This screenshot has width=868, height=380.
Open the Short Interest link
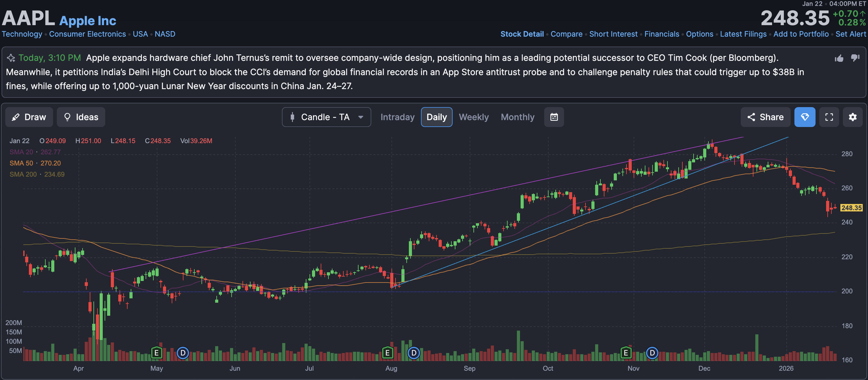point(613,34)
